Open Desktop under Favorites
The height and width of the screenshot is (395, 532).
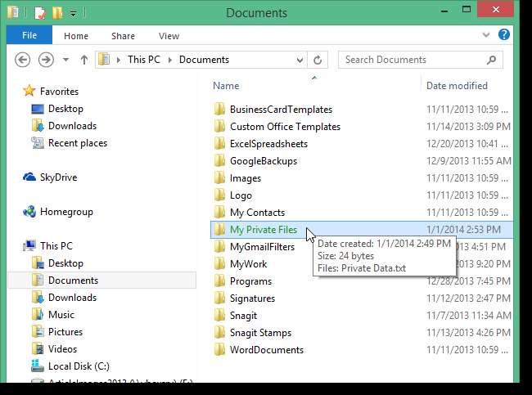pyautogui.click(x=65, y=109)
